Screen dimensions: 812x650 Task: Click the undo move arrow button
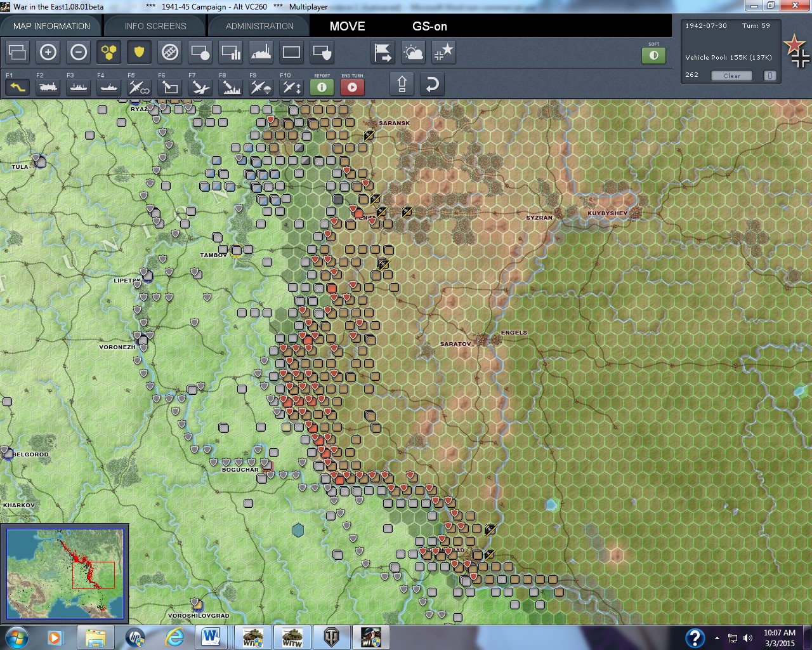(433, 84)
